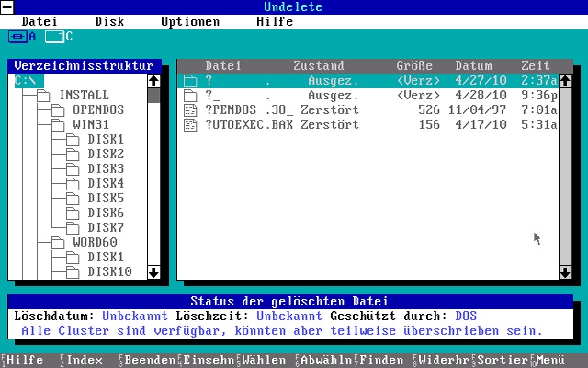Image resolution: width=588 pixels, height=368 pixels.
Task: Select the OPENDOS folder in tree
Action: pos(98,109)
